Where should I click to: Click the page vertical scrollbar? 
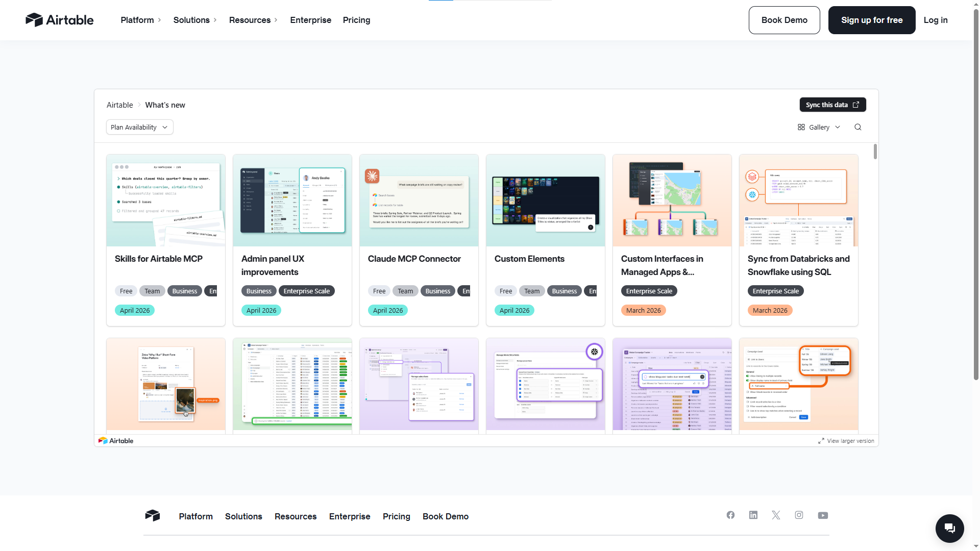pyautogui.click(x=976, y=194)
